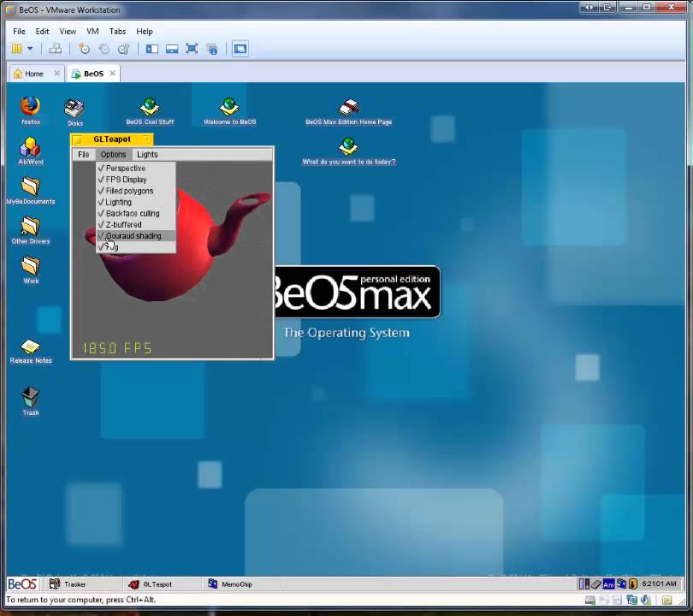Image resolution: width=693 pixels, height=616 pixels.
Task: Click the VMware suspend/pause power icon
Action: 17,49
